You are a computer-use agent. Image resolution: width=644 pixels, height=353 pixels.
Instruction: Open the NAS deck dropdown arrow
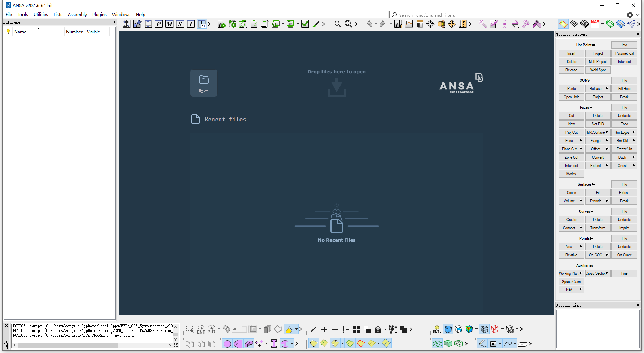point(602,24)
